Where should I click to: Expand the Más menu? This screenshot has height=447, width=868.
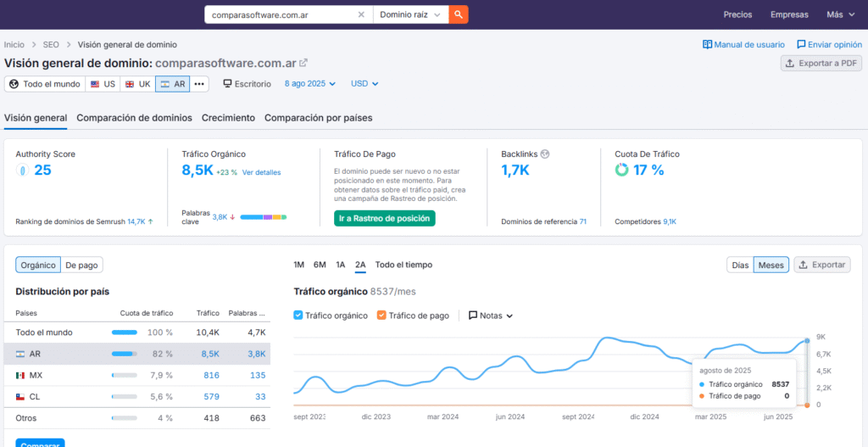tap(840, 15)
